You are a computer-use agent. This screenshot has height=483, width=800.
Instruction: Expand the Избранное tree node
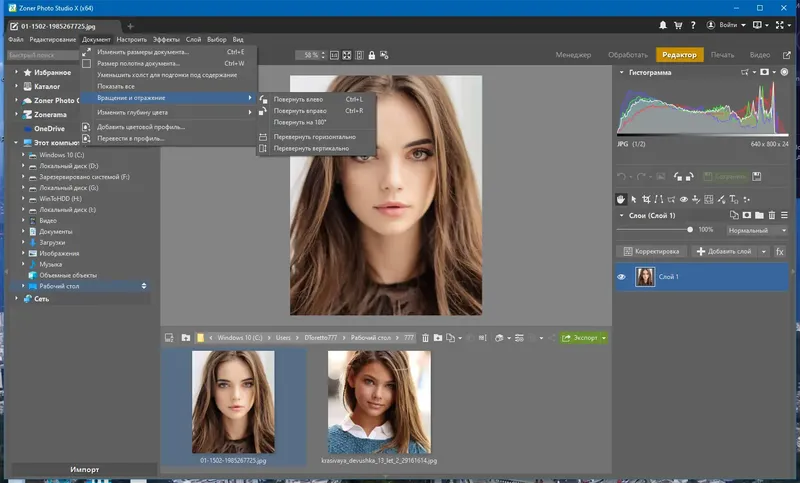pos(16,73)
